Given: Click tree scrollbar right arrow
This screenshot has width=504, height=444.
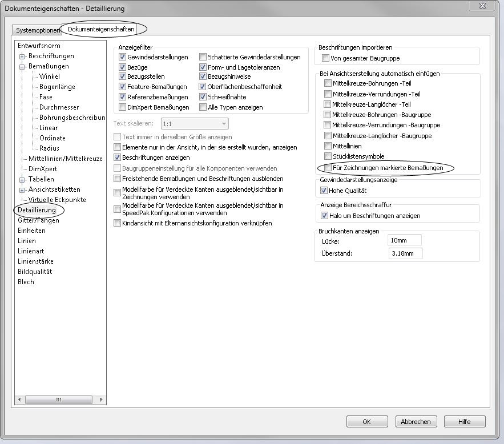Looking at the screenshot, I should click(101, 399).
